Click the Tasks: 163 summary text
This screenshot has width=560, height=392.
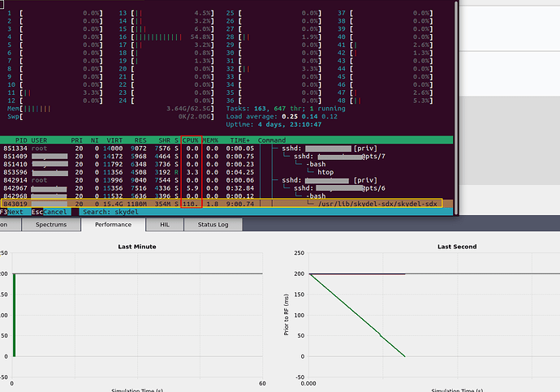286,109
